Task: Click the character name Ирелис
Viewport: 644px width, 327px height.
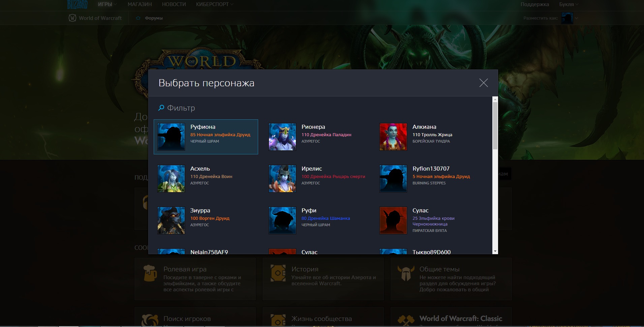Action: click(312, 169)
